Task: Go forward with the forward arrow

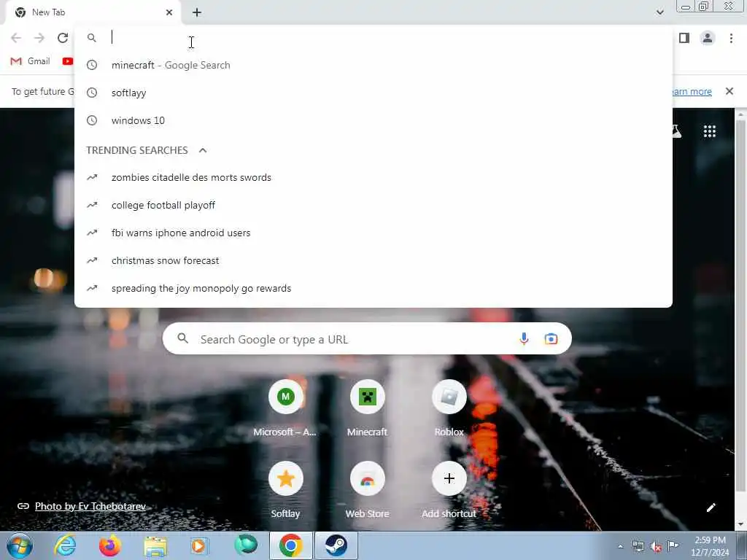Action: [39, 38]
